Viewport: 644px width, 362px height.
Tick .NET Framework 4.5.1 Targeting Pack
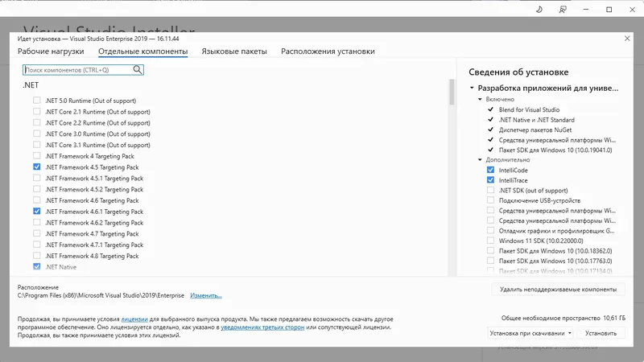(x=37, y=178)
